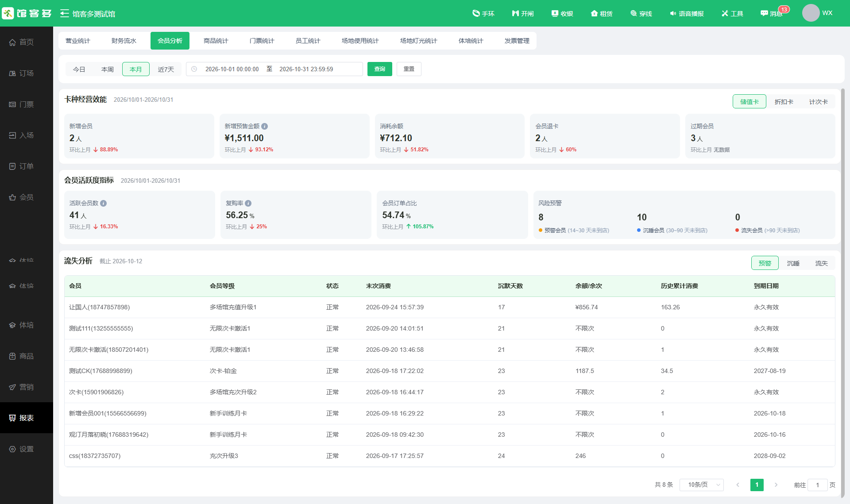This screenshot has height=504, width=850.
Task: Open the 手环 wristband tool
Action: pyautogui.click(x=483, y=14)
